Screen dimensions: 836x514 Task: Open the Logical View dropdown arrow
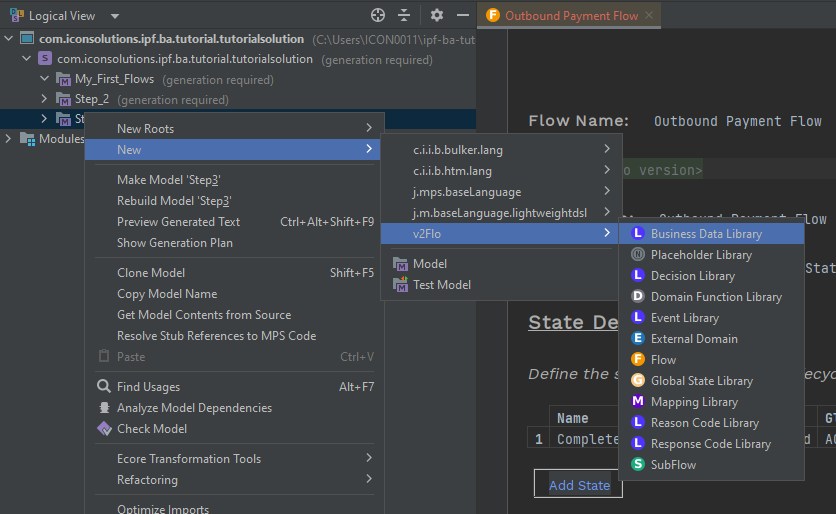(x=114, y=16)
